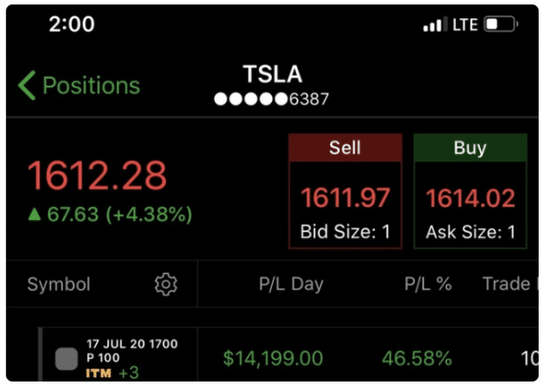
Task: Select the 1611.97 bid price
Action: pyautogui.click(x=345, y=197)
